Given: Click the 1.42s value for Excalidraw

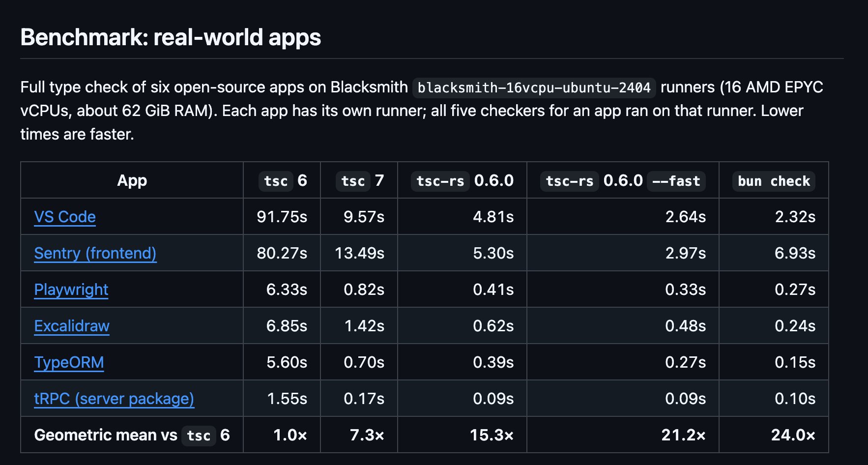Looking at the screenshot, I should pos(364,326).
